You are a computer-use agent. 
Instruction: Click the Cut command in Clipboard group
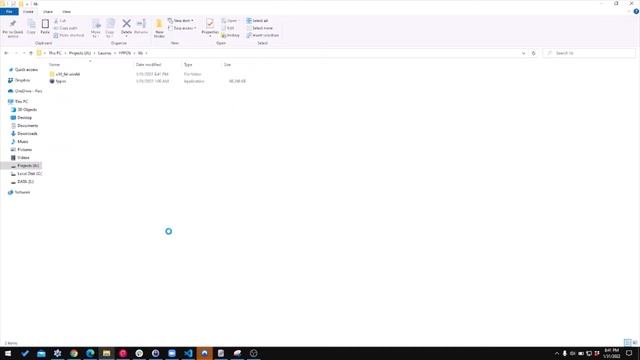point(60,21)
